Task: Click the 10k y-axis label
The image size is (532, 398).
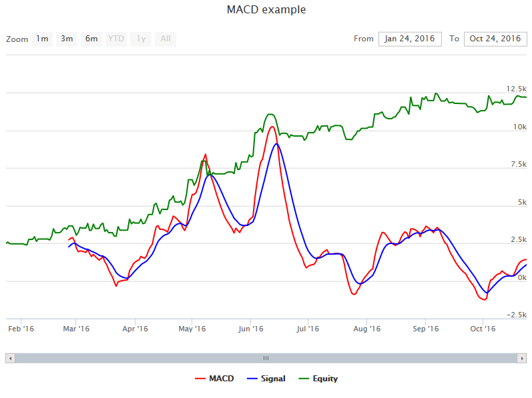Action: (520, 127)
